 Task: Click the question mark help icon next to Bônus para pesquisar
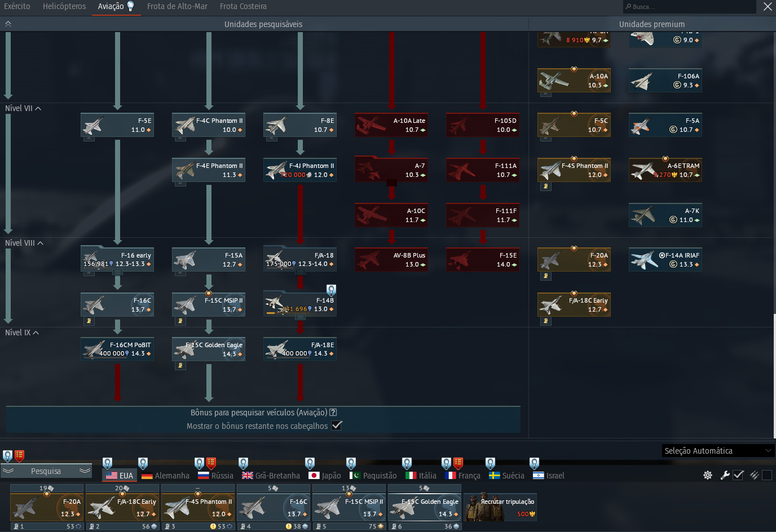coord(333,413)
